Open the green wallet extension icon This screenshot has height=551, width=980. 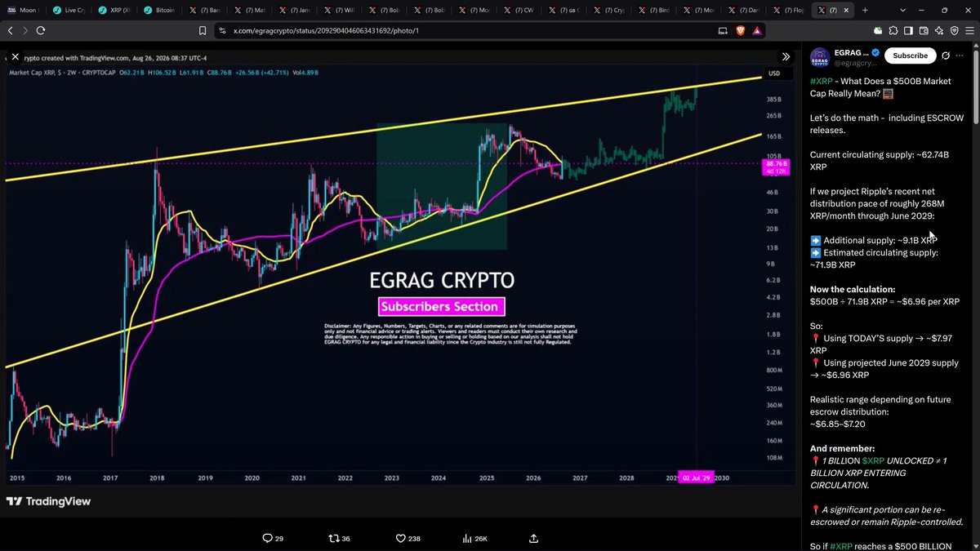pos(878,30)
